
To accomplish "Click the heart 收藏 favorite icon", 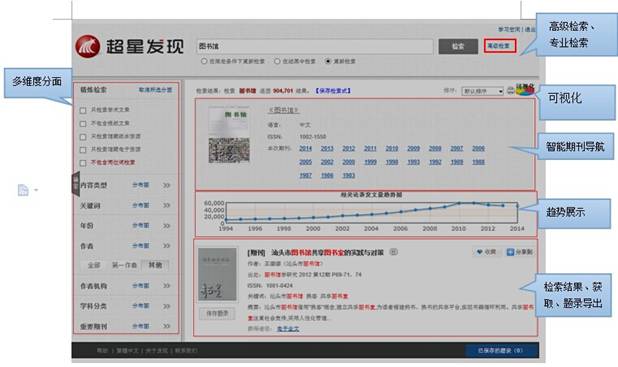I will [x=480, y=252].
